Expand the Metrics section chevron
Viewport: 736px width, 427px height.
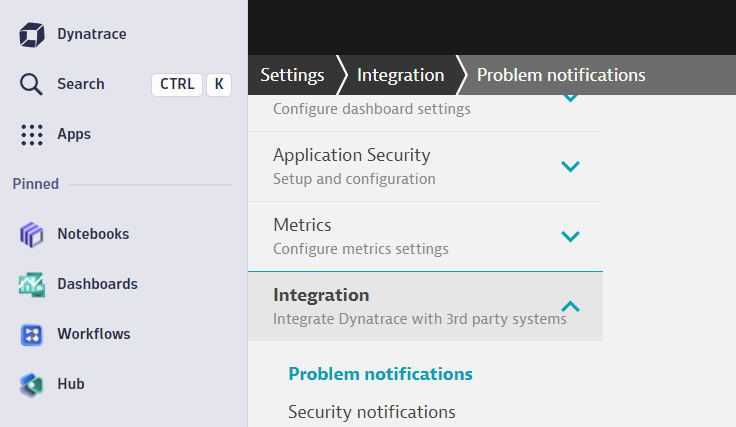point(570,237)
